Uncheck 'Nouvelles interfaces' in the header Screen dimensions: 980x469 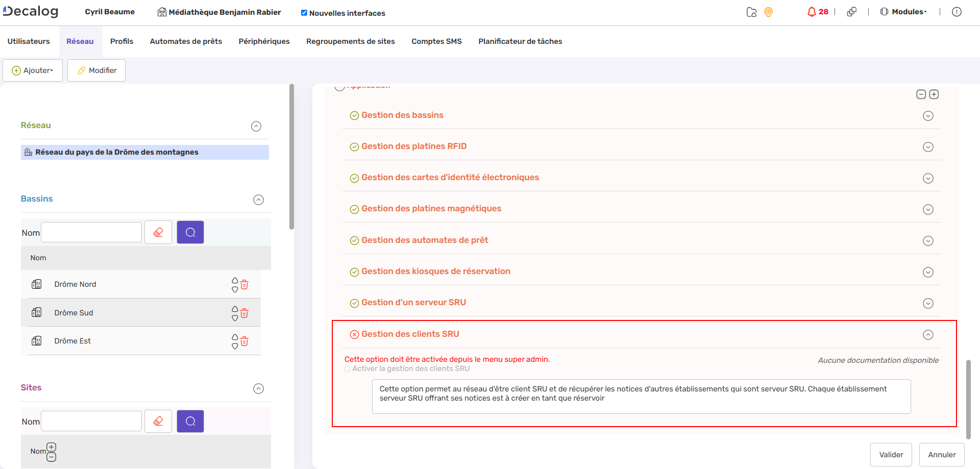click(303, 13)
